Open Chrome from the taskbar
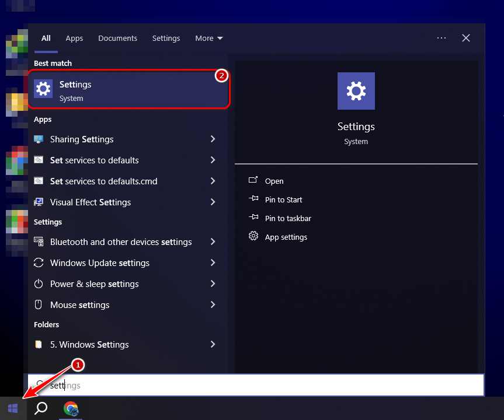Image resolution: width=504 pixels, height=420 pixels. [x=71, y=408]
